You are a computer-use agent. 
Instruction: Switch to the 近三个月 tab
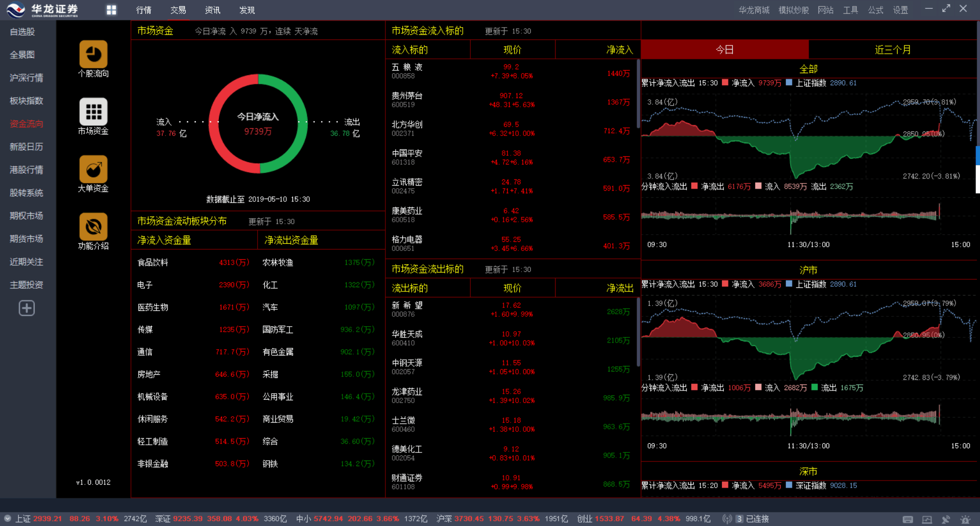click(893, 50)
